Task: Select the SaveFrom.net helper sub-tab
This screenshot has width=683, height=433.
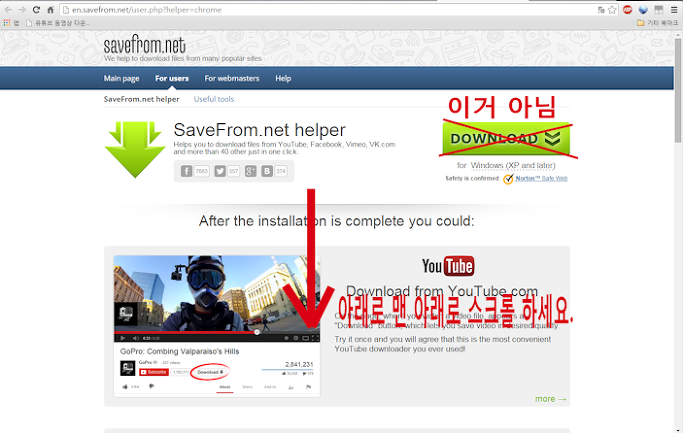Action: (x=142, y=99)
